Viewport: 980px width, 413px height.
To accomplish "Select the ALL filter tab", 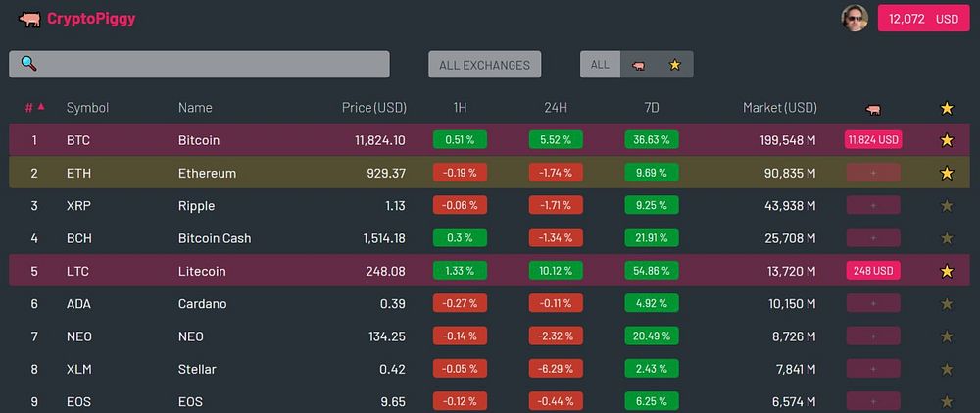I will click(600, 65).
